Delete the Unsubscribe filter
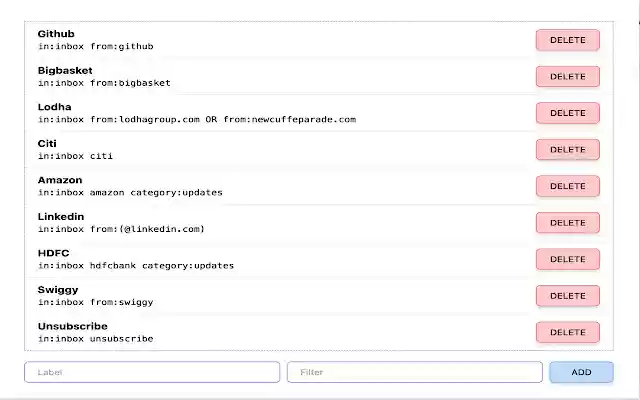640x400 pixels. tap(568, 332)
